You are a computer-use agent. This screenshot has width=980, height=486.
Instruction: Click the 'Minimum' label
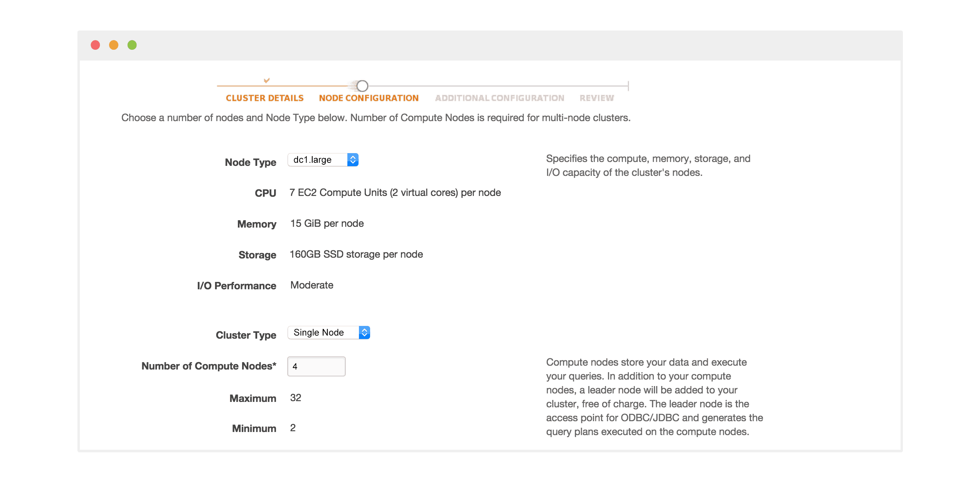(x=254, y=429)
